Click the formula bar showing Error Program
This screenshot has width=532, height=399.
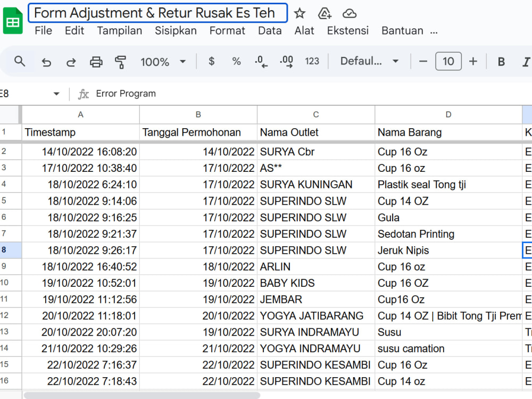point(312,94)
